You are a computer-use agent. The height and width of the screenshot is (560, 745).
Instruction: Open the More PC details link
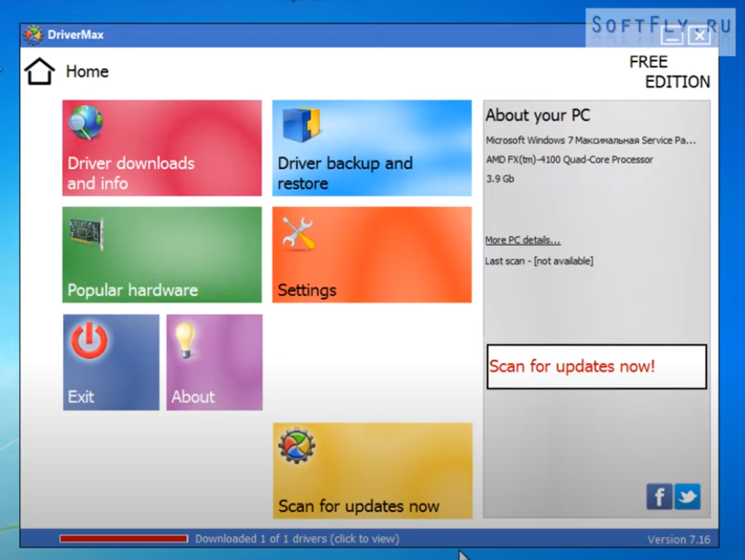pos(523,240)
